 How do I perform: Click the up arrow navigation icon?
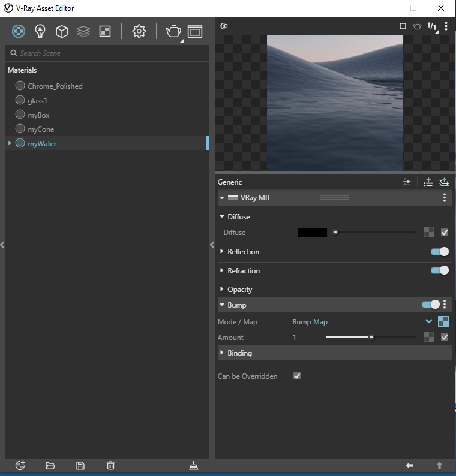pos(439,465)
